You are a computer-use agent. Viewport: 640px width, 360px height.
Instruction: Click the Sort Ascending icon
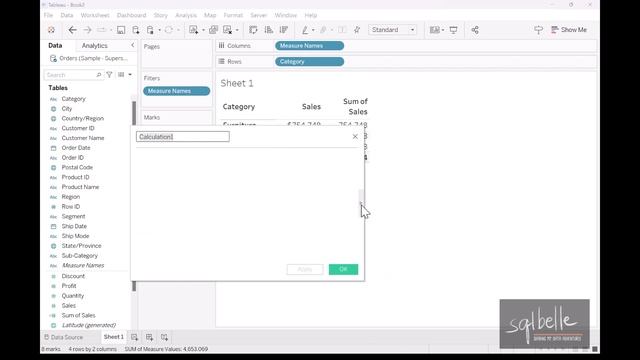(269, 30)
